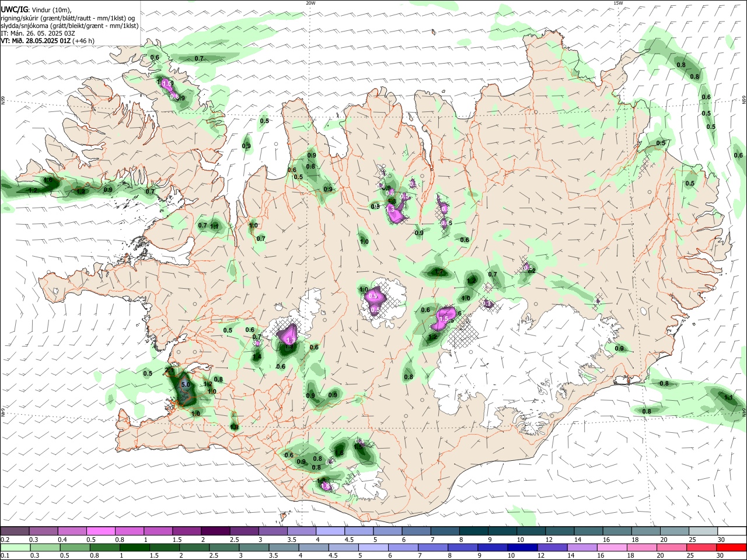Viewport: 747px width, 560px height.
Task: Select the 10 deep blue swatch, lower scale
Action: 522,547
